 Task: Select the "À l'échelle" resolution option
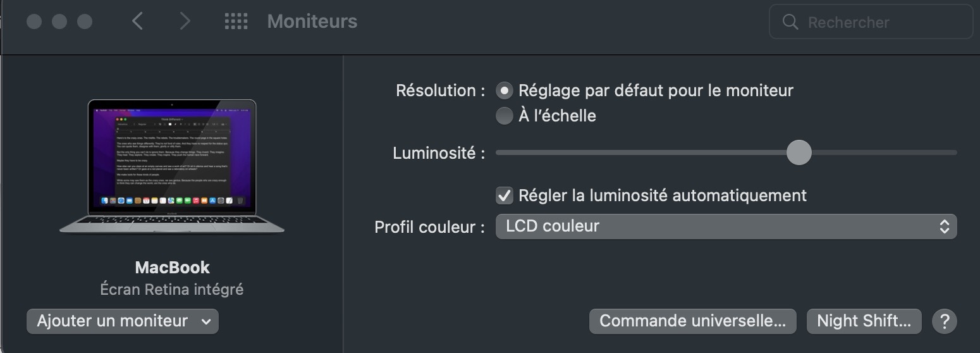click(504, 116)
